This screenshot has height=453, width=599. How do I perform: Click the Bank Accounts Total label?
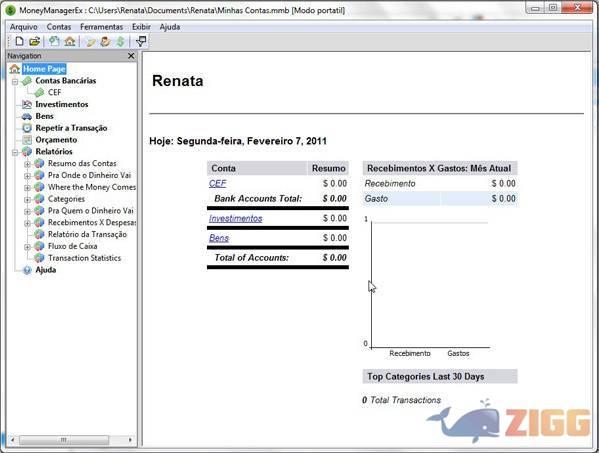pos(258,199)
